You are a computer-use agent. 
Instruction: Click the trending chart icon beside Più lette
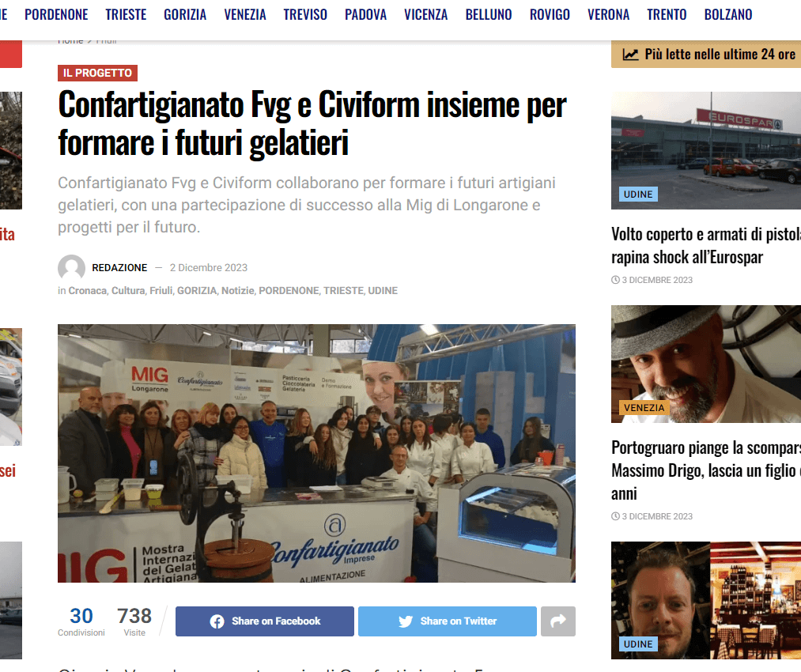(630, 55)
